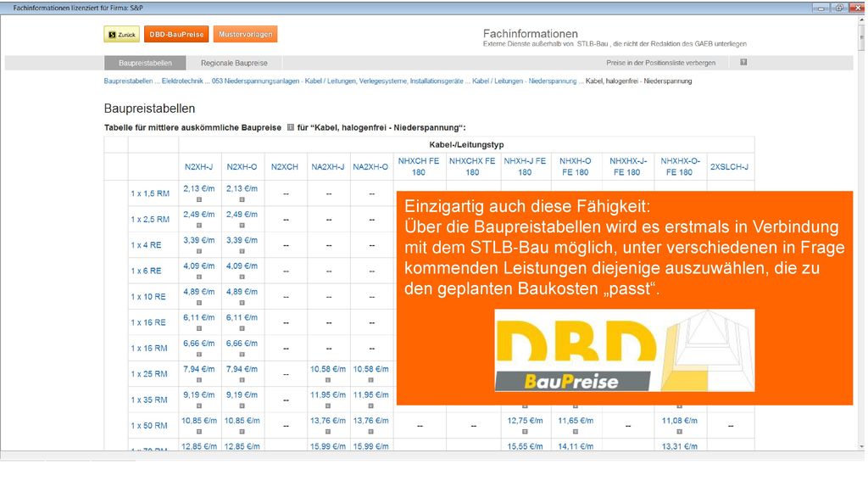868x492 pixels.
Task: Select the N2XH-O column header
Action: click(x=242, y=167)
